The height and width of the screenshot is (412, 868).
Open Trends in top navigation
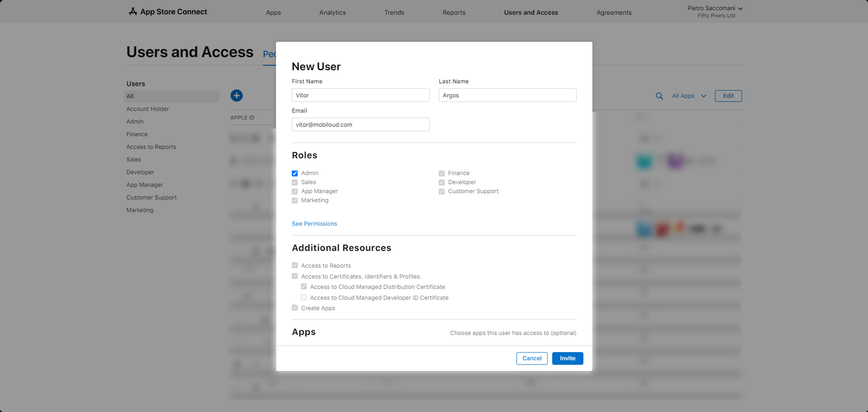tap(394, 13)
